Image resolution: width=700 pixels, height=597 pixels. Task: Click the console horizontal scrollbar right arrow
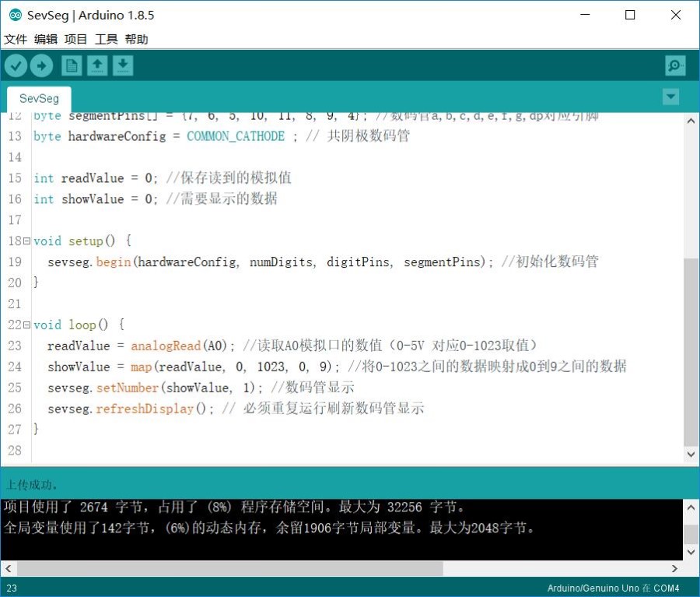[675, 568]
